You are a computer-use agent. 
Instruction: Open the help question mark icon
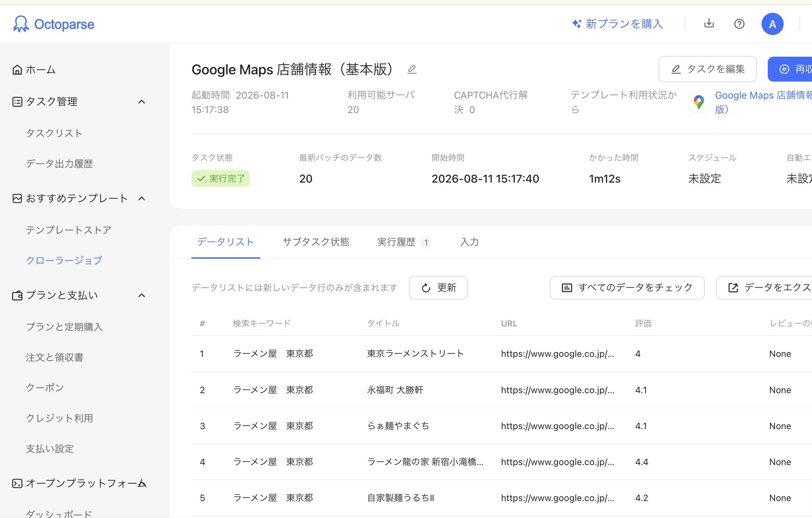coord(739,24)
